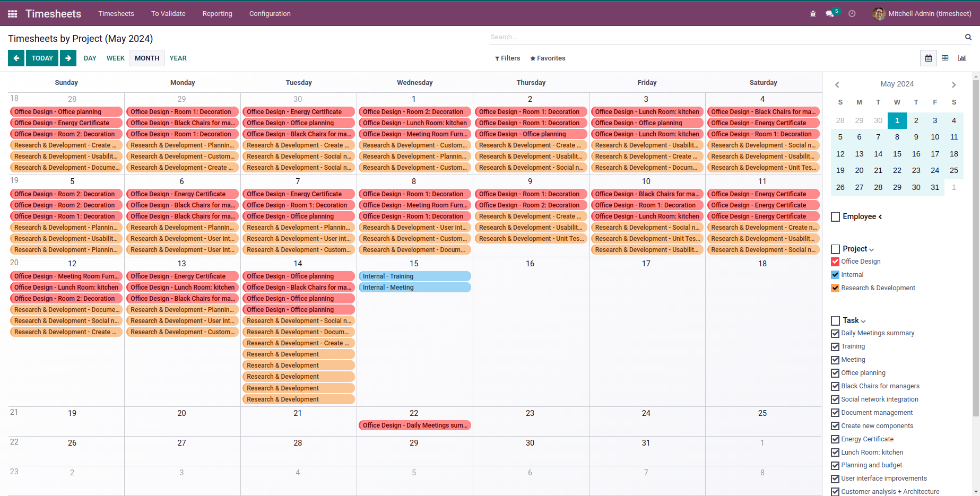This screenshot has width=980, height=496.
Task: Click the debug bug icon
Action: coord(813,14)
